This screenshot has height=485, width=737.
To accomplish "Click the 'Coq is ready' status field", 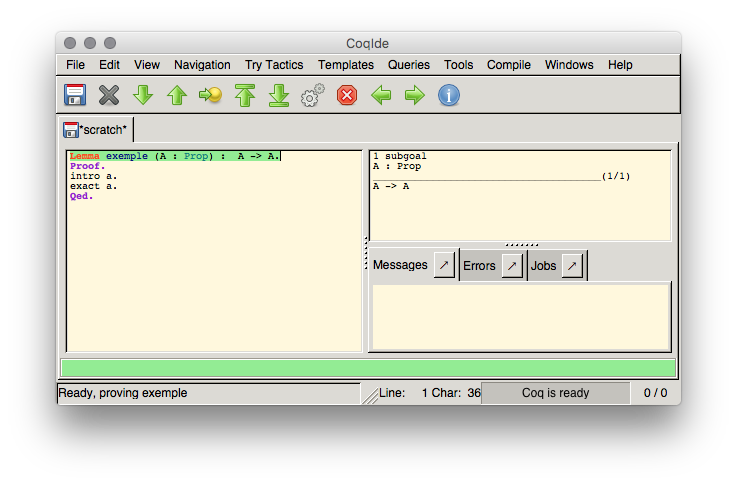I will pos(555,393).
